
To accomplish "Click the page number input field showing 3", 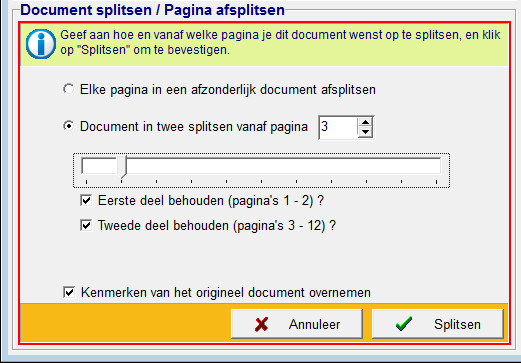I will pyautogui.click(x=338, y=127).
